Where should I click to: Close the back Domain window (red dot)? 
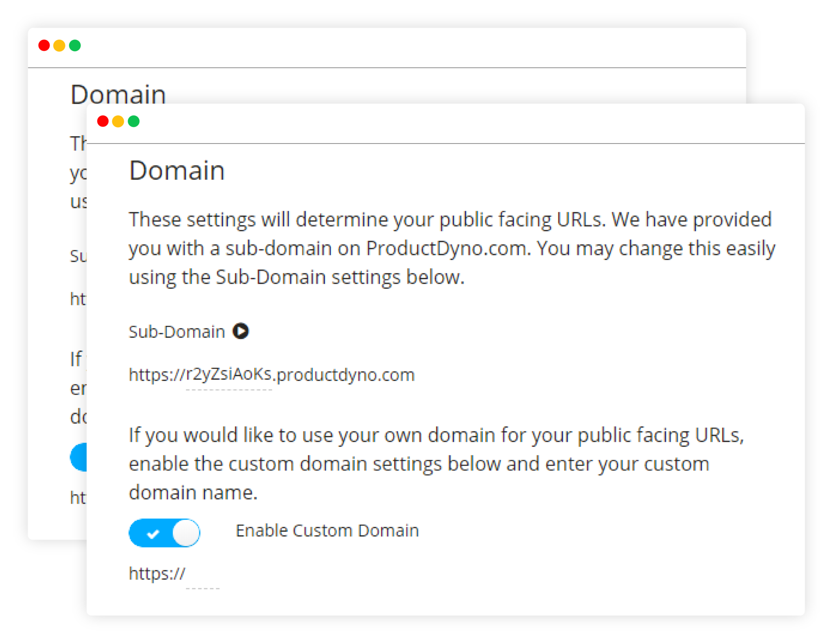[x=44, y=46]
